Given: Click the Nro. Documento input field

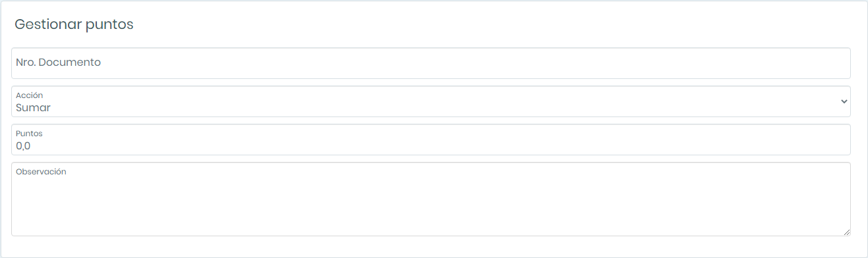Looking at the screenshot, I should pos(430,63).
